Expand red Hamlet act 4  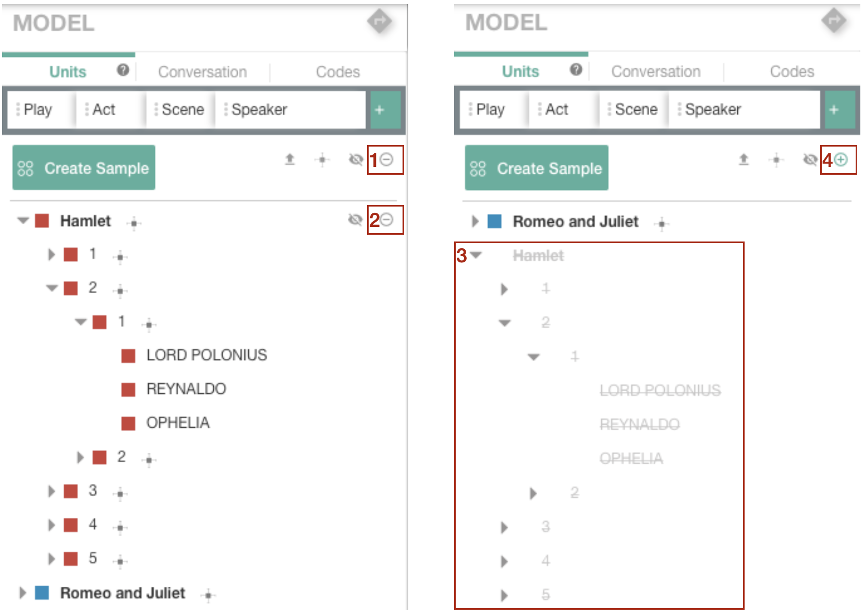click(x=51, y=525)
